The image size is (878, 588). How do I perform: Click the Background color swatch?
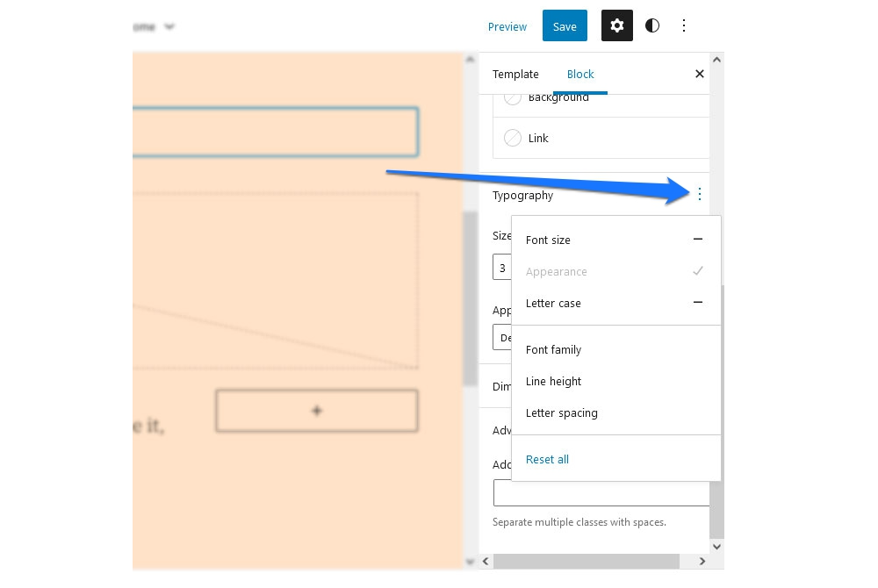[513, 97]
